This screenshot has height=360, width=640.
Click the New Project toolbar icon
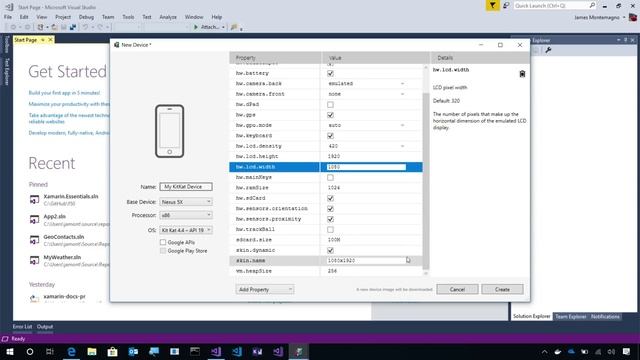pyautogui.click(x=40, y=27)
